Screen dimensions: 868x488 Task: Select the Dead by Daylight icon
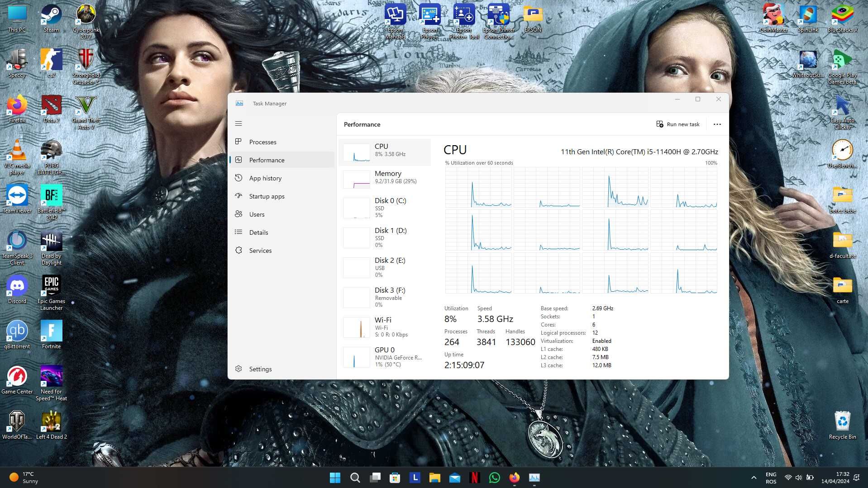[x=51, y=248]
